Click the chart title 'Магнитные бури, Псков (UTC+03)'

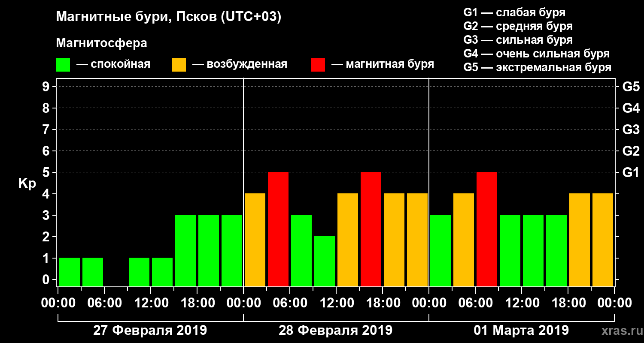[169, 17]
